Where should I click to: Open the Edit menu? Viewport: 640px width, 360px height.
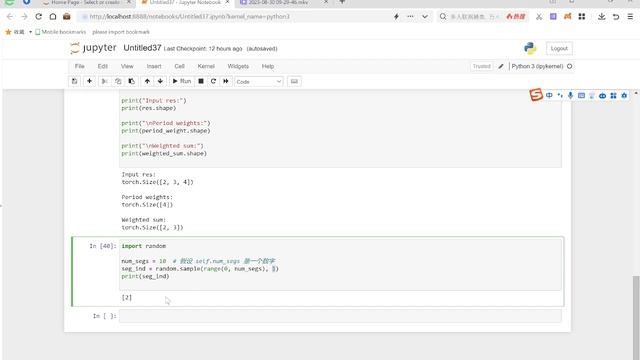(x=102, y=66)
